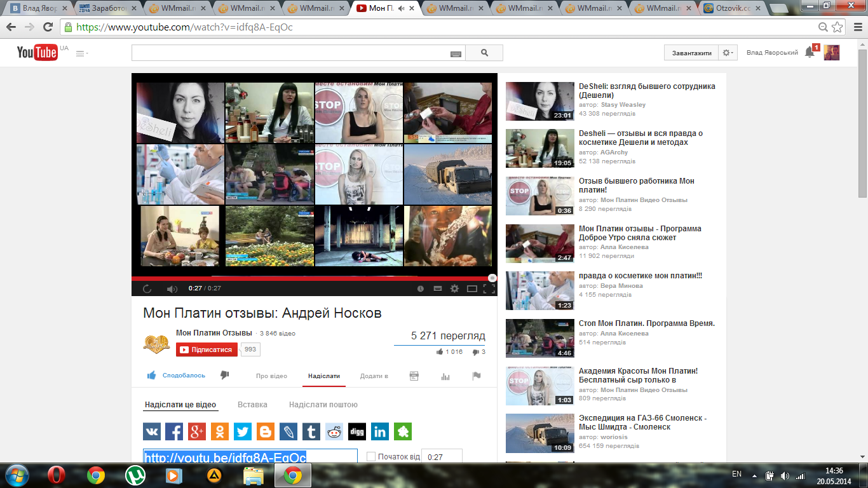The width and height of the screenshot is (868, 488).
Task: Click the search magnifier button
Action: [x=484, y=53]
